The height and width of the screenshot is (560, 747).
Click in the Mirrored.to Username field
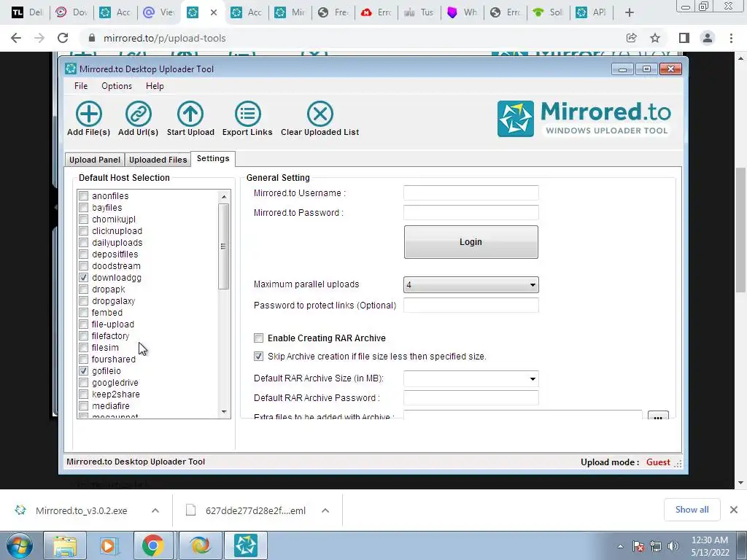pyautogui.click(x=471, y=192)
